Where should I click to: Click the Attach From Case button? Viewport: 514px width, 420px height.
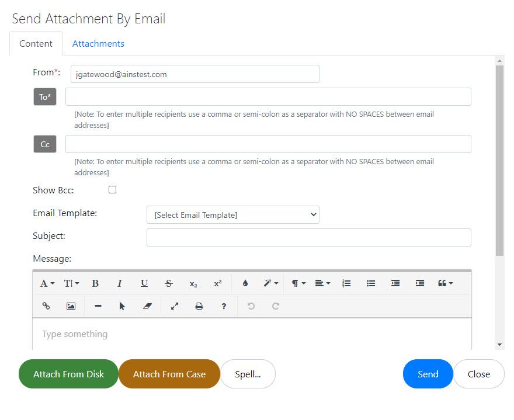tap(169, 374)
